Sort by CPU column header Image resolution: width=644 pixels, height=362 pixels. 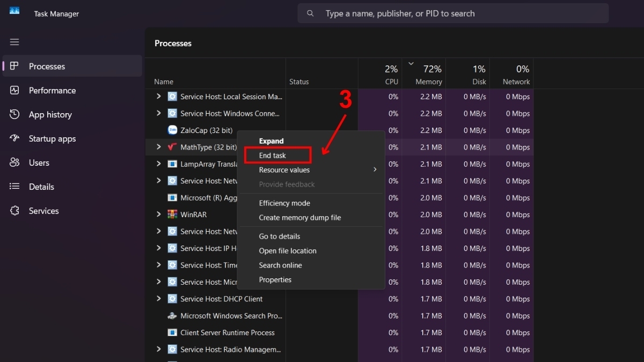click(380, 73)
